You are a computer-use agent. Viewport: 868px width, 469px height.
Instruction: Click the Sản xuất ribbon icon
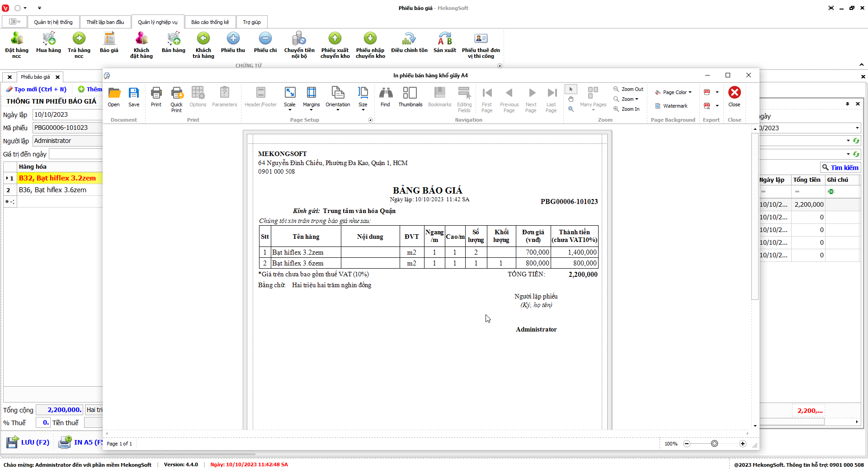(x=444, y=43)
